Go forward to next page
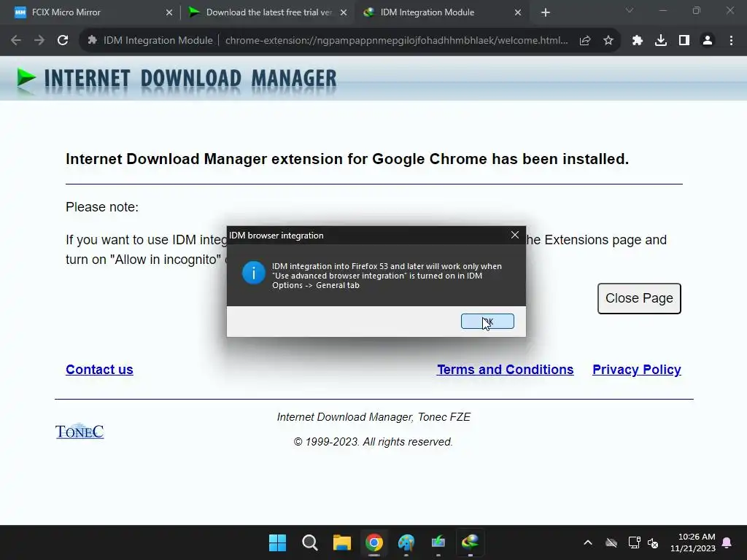 [39, 41]
